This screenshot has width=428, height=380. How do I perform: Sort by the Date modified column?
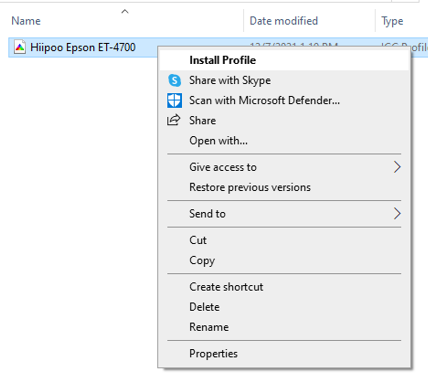click(x=284, y=21)
